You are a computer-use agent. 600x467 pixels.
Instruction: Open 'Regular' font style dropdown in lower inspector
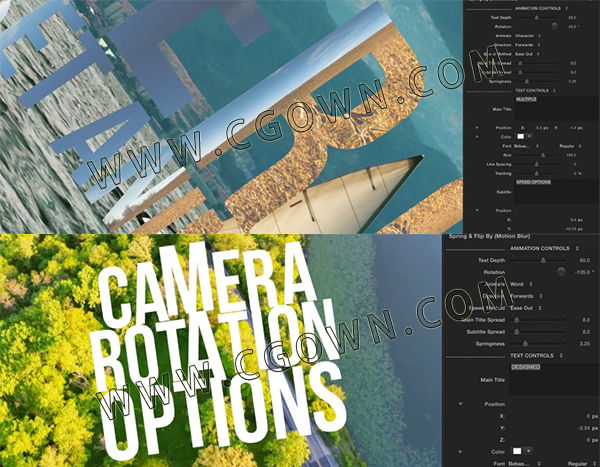(x=582, y=463)
